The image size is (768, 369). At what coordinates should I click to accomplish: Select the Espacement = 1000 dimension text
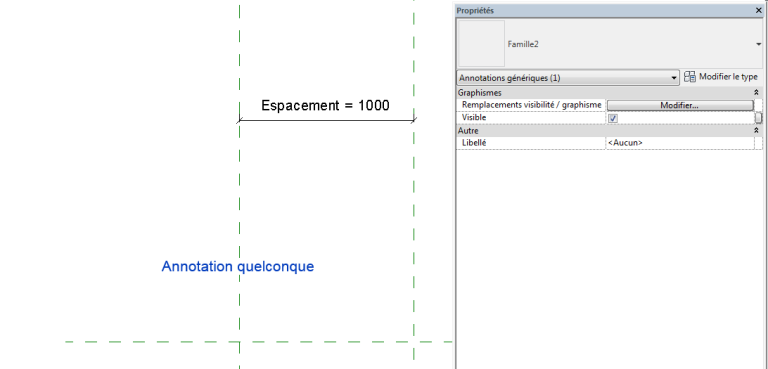coord(325,105)
